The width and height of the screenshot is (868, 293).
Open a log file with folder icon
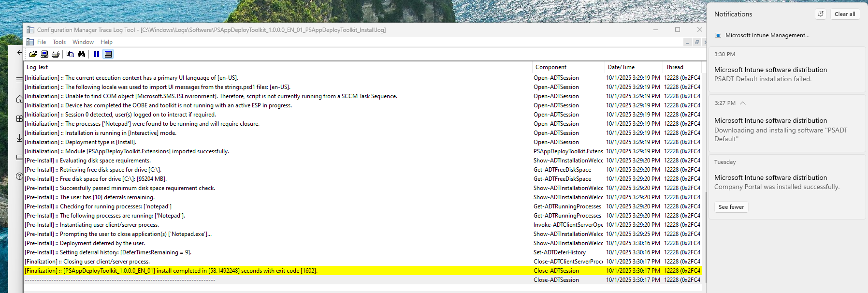(33, 54)
